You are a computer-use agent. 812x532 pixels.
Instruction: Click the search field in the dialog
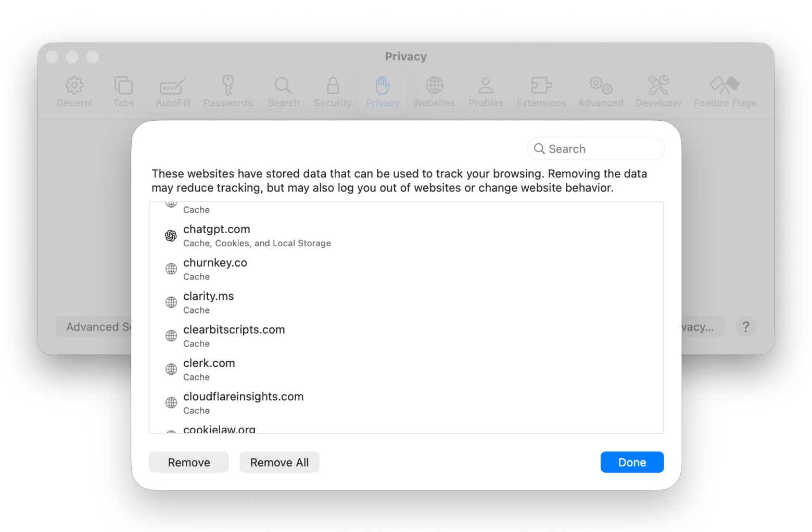[x=595, y=148]
